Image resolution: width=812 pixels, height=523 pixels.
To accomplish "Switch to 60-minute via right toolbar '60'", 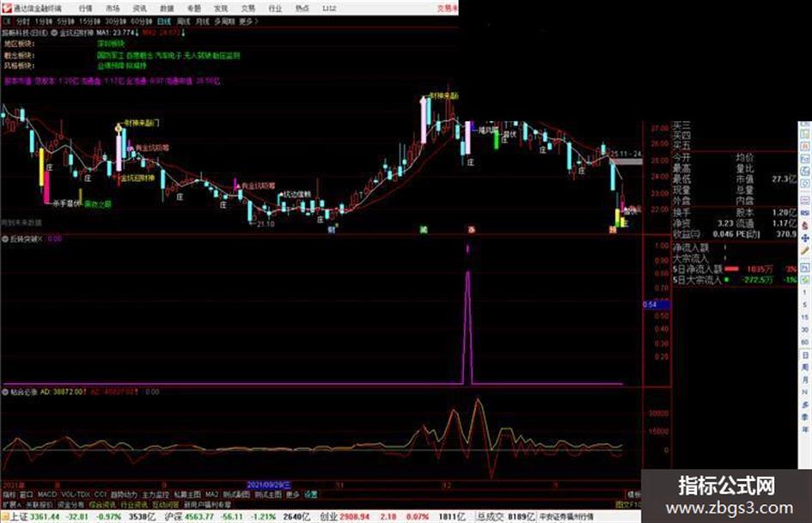I will [805, 343].
